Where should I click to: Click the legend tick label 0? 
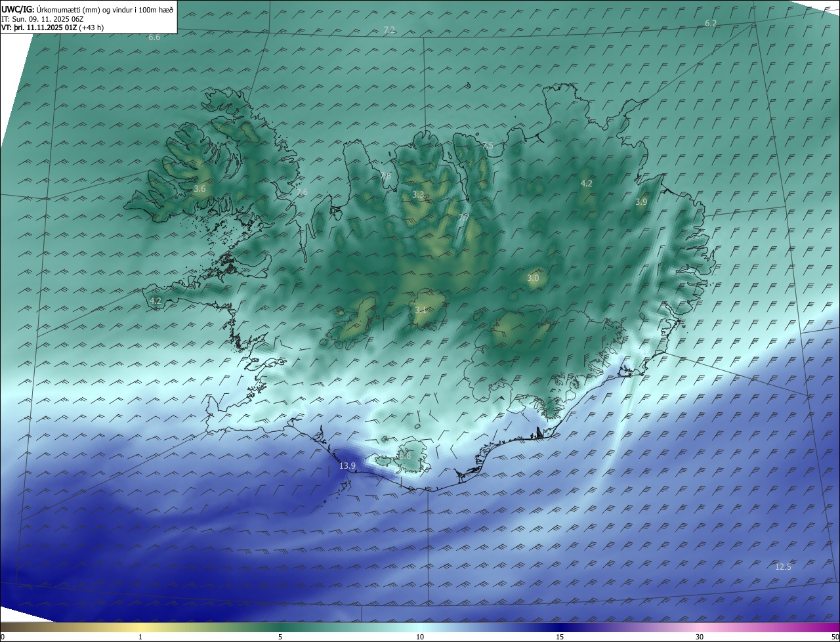[x=2, y=637]
